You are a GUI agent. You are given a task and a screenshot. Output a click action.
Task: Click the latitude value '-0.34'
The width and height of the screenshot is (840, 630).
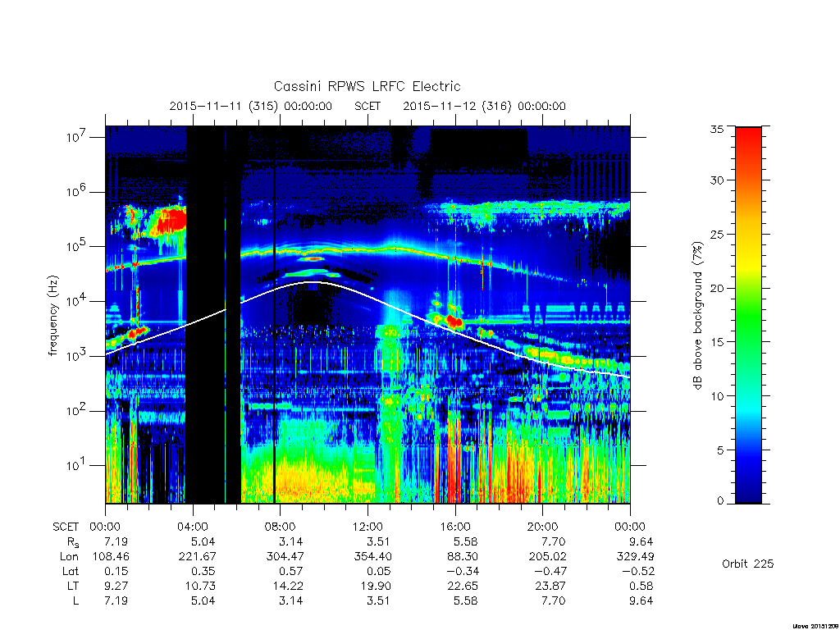[x=463, y=571]
